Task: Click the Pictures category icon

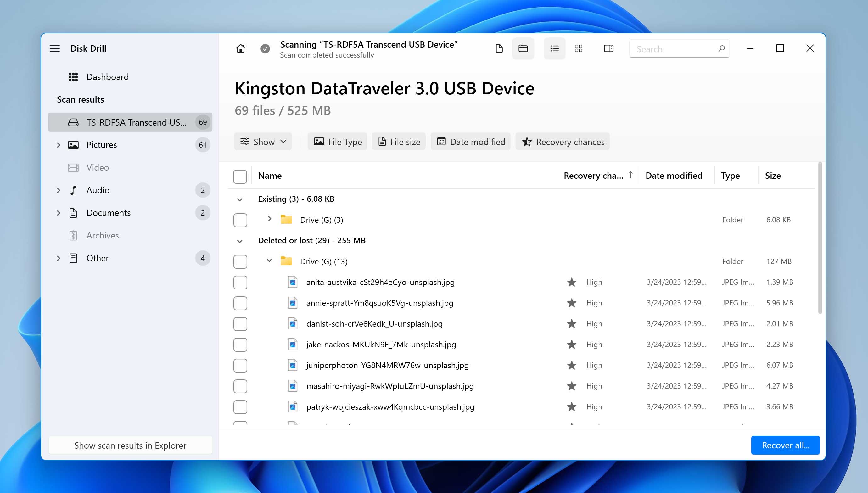Action: point(73,145)
